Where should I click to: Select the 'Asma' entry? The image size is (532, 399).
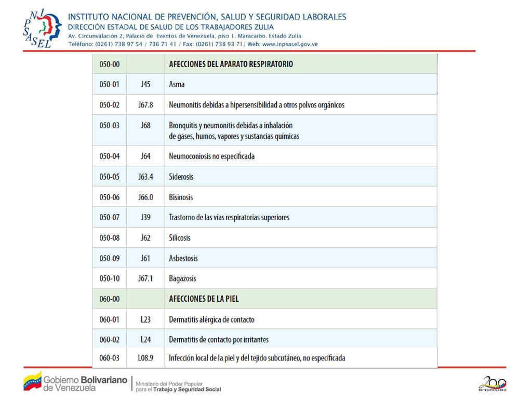tap(177, 84)
